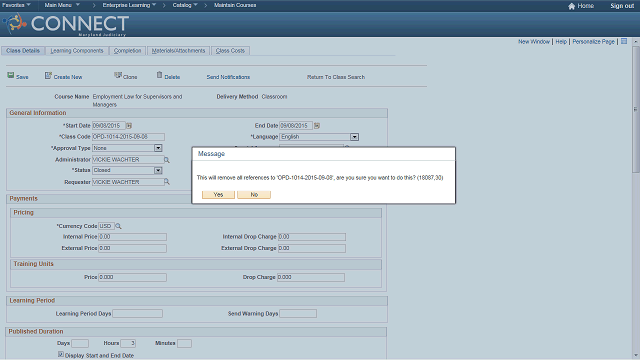Click the Class Code input field
Image resolution: width=640 pixels, height=360 pixels.
tap(128, 137)
